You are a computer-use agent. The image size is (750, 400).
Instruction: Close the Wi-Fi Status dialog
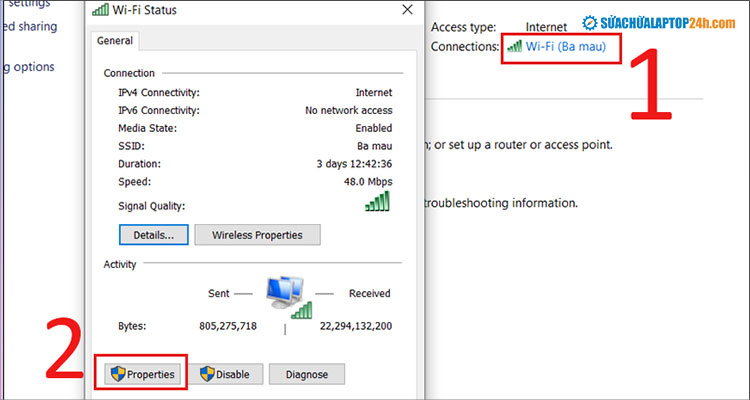click(405, 10)
